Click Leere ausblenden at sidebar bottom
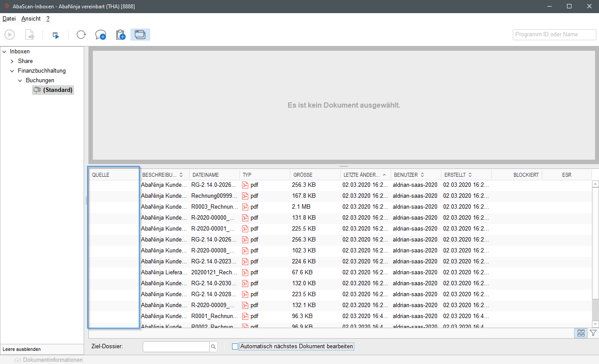Screen dimensions: 599x364 click(22, 349)
